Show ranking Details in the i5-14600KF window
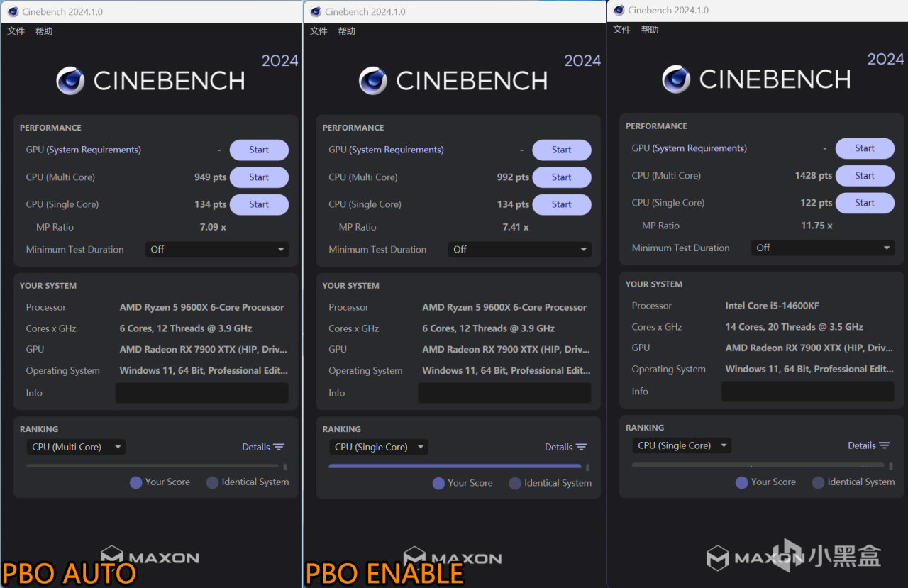Viewport: 908px width, 588px height. click(868, 445)
